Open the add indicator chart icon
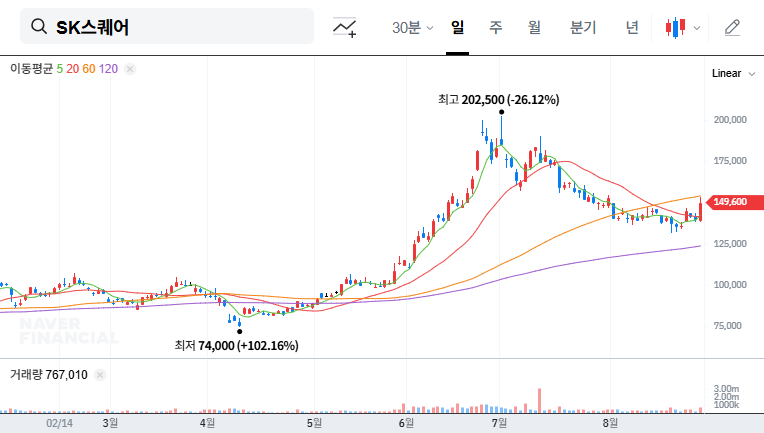This screenshot has width=764, height=433. click(344, 27)
